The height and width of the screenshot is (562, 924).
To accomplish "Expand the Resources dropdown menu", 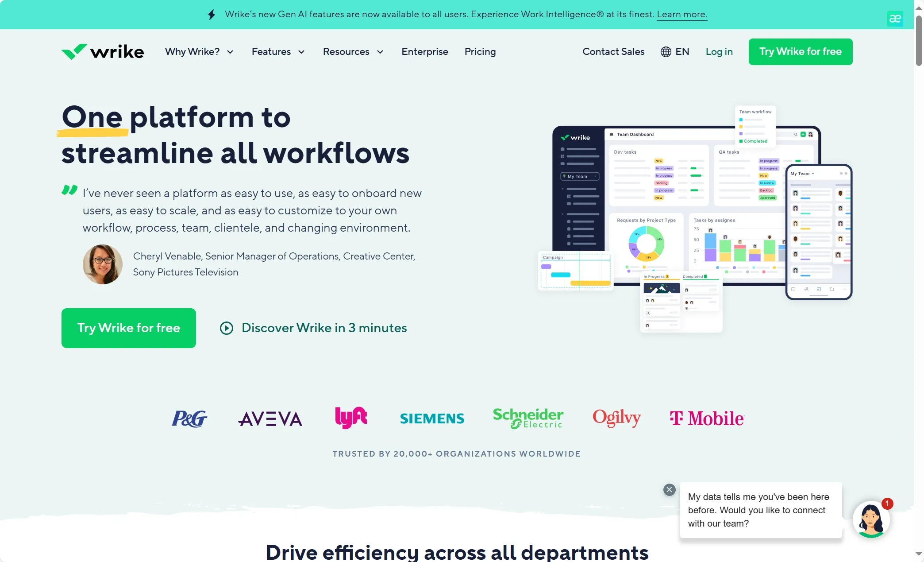I will 354,51.
